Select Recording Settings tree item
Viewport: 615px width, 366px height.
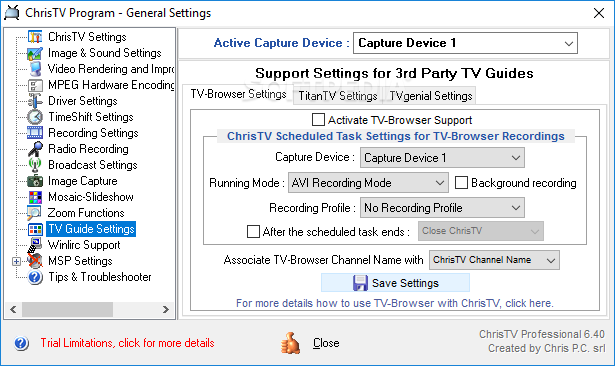tap(93, 133)
